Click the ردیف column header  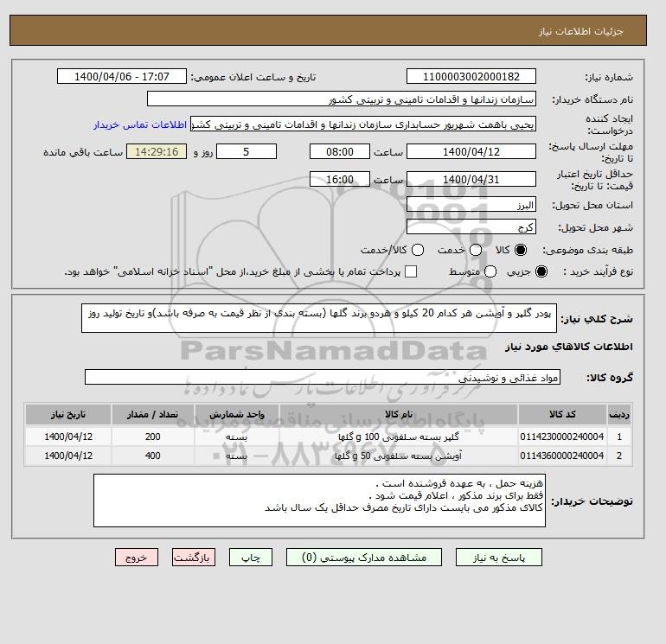click(x=619, y=414)
